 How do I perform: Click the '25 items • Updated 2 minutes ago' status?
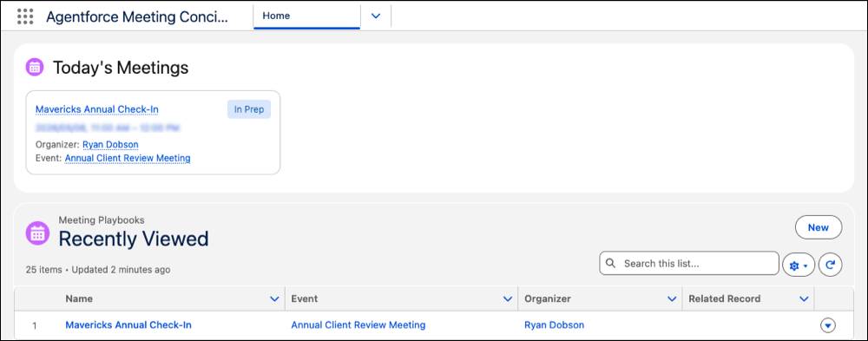tap(98, 270)
